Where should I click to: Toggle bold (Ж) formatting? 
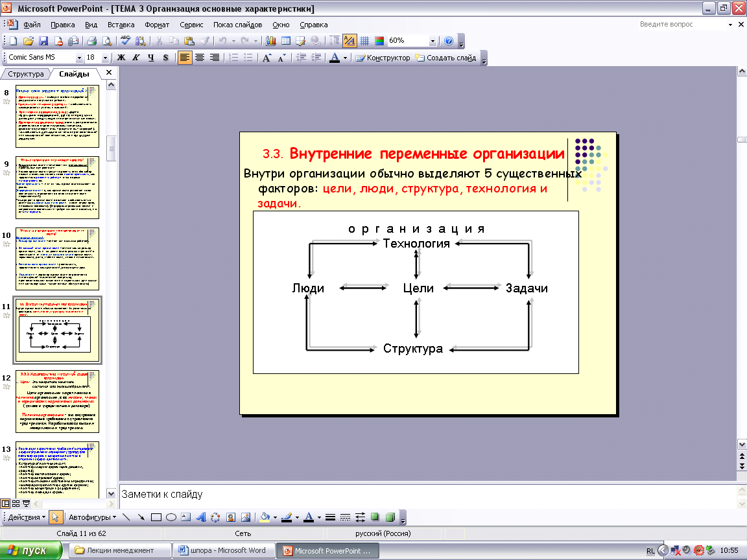[x=121, y=58]
